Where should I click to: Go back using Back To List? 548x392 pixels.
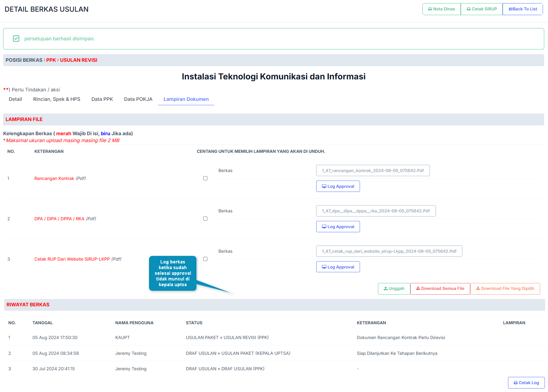(522, 9)
